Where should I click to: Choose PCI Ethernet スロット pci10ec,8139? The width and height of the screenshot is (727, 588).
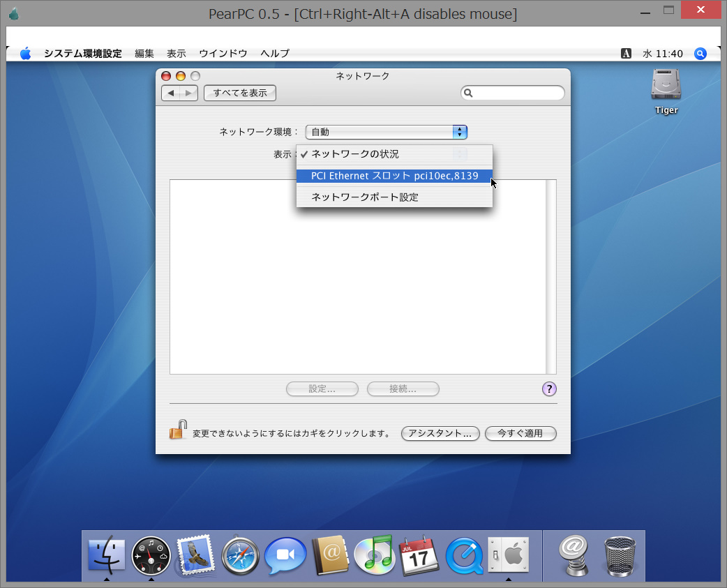click(395, 176)
